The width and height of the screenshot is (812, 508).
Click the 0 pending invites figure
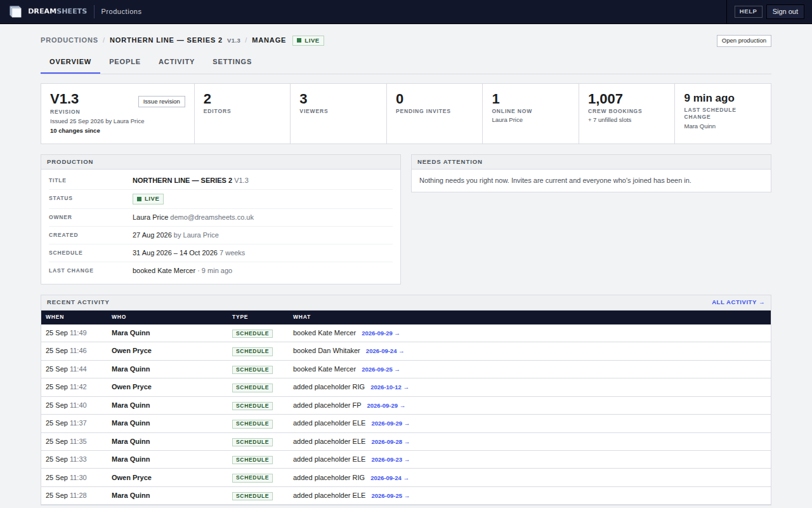pos(400,99)
